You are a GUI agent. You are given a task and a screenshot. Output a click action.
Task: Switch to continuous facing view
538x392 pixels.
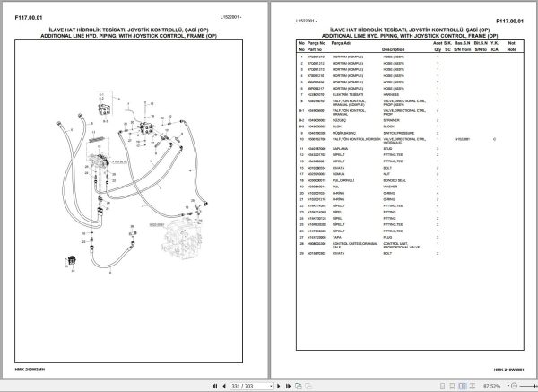[473, 386]
